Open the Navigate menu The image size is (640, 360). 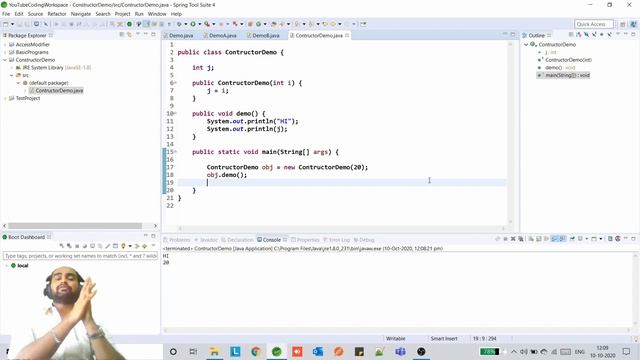coord(81,14)
